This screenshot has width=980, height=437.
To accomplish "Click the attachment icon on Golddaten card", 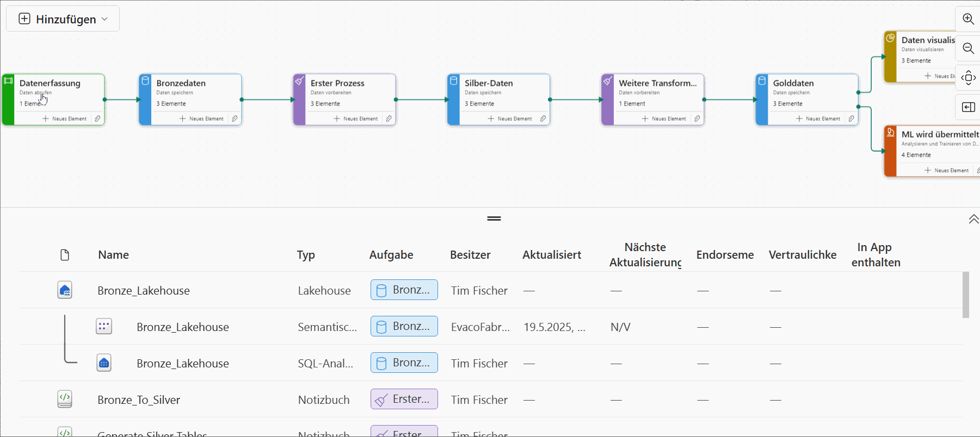I will coord(851,118).
